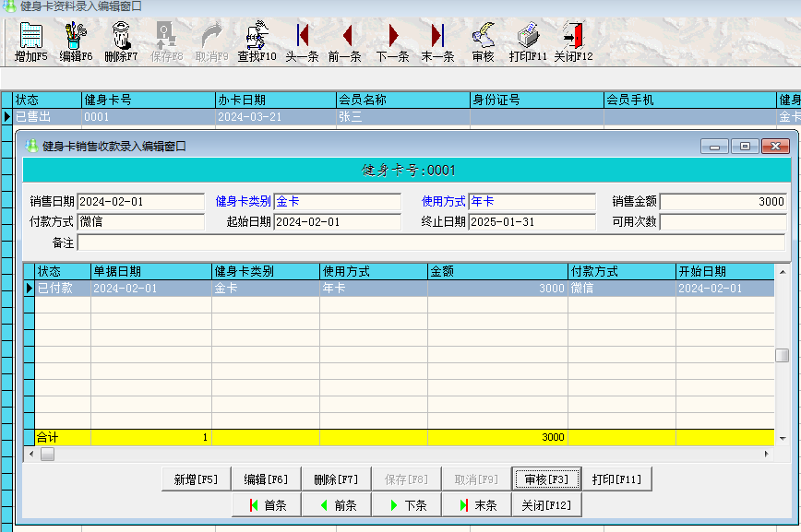Click the 审核 audit toolbar icon
The height and width of the screenshot is (532, 801).
tap(483, 42)
